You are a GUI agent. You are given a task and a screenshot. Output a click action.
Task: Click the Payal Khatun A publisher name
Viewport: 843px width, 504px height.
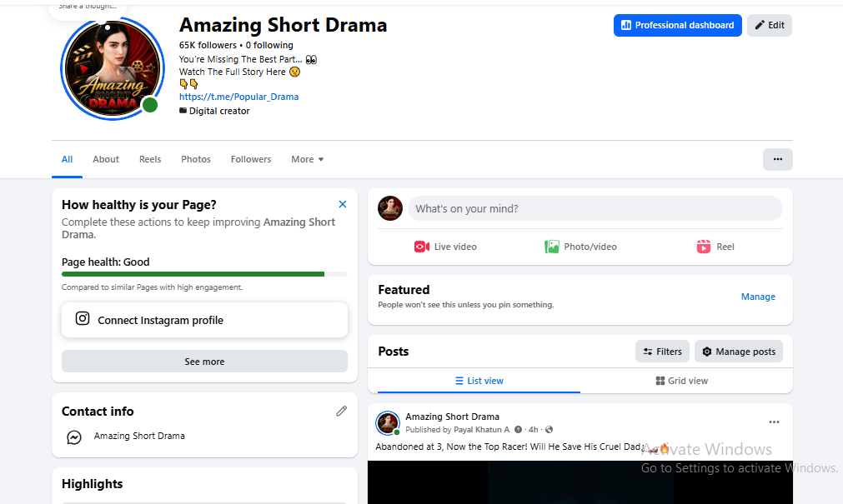point(481,430)
